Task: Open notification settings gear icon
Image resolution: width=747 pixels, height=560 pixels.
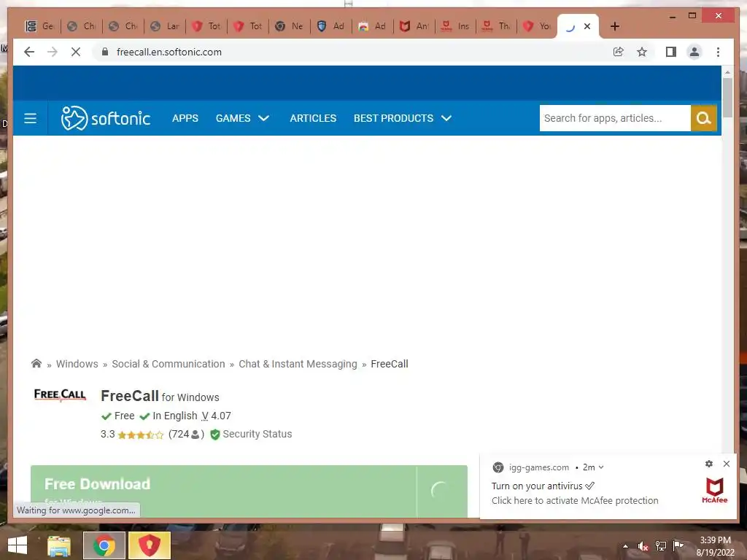Action: coord(709,464)
